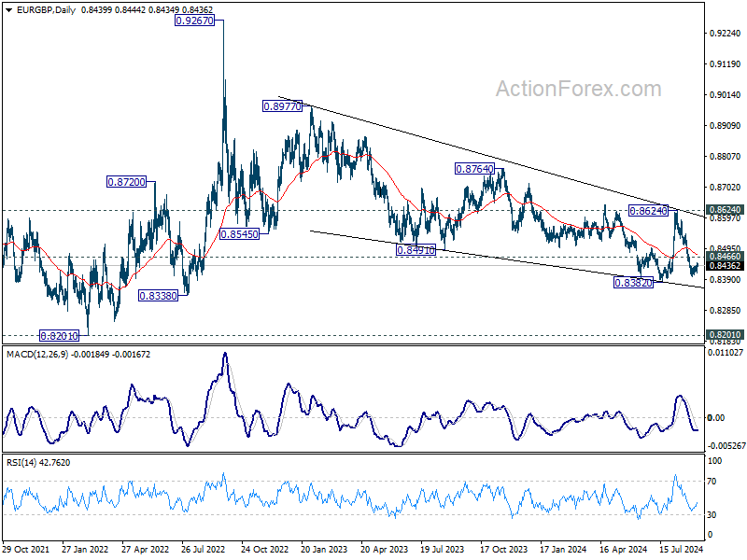Click the RSI axis level 70
The width and height of the screenshot is (747, 560).
click(x=712, y=482)
